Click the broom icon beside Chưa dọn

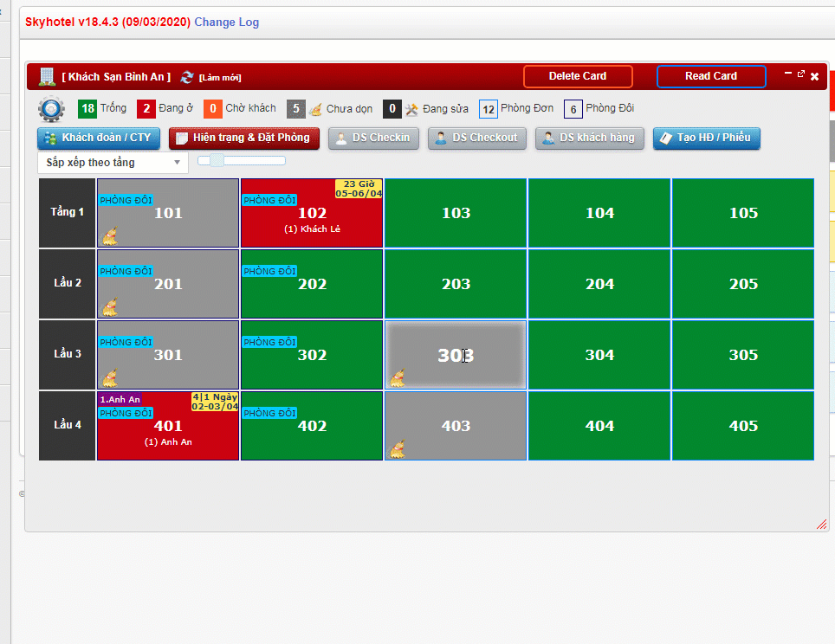click(x=316, y=109)
